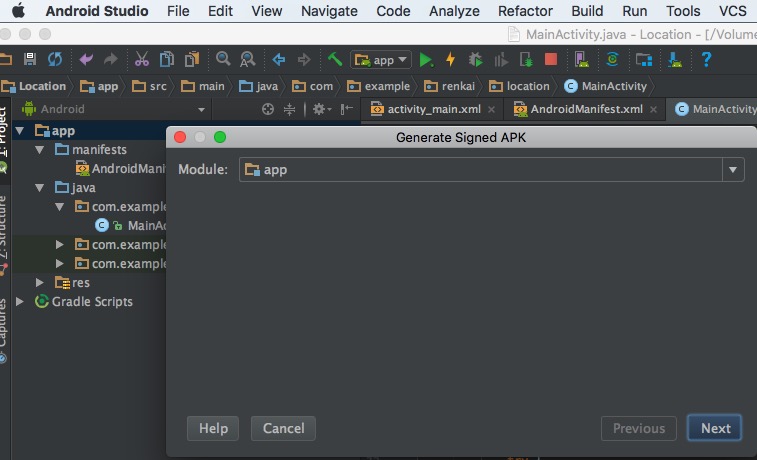Open the Analyze menu

pyautogui.click(x=454, y=11)
